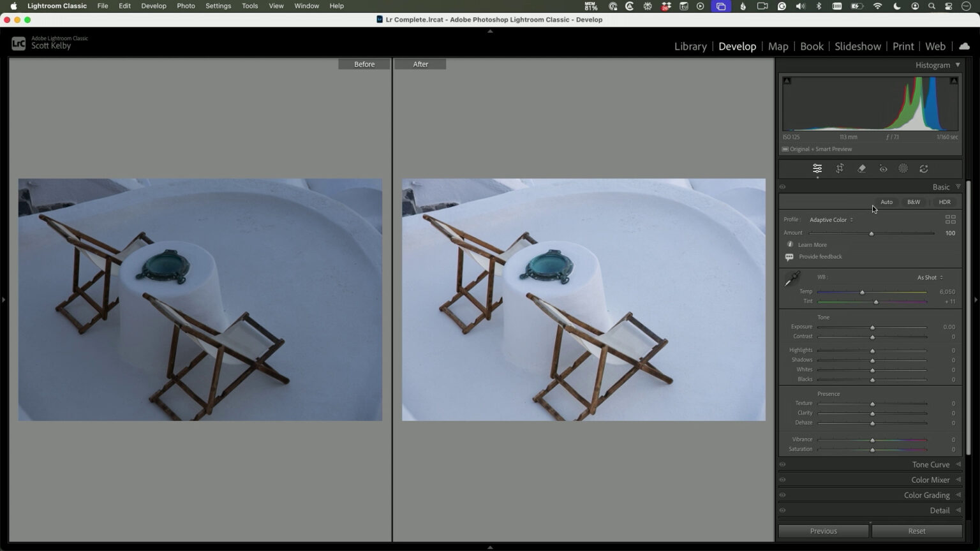Collapse the Histogram panel
The image size is (980, 551).
pyautogui.click(x=958, y=64)
